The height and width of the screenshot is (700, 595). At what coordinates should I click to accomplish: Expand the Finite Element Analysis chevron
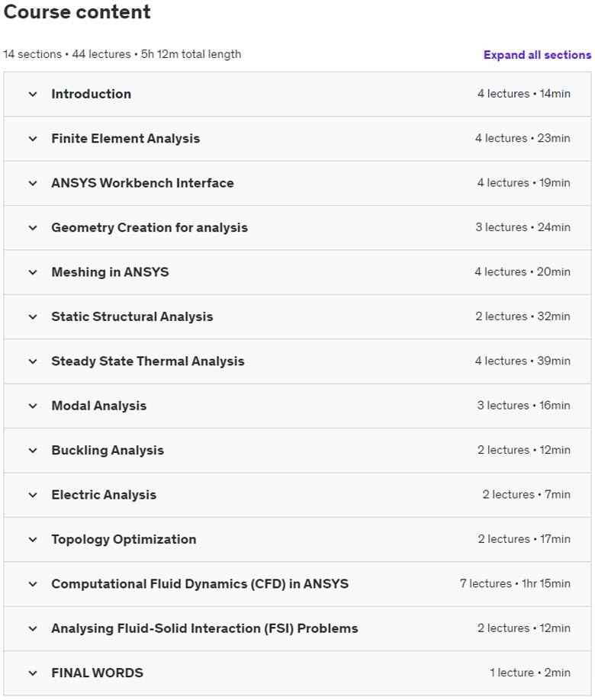point(33,139)
